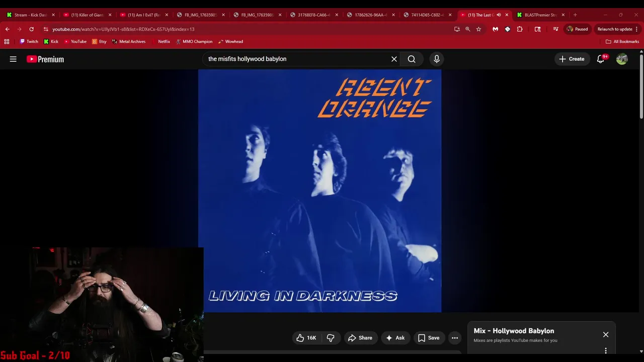
Task: Click the Mix - Hollywood Babylon title
Action: (x=514, y=331)
